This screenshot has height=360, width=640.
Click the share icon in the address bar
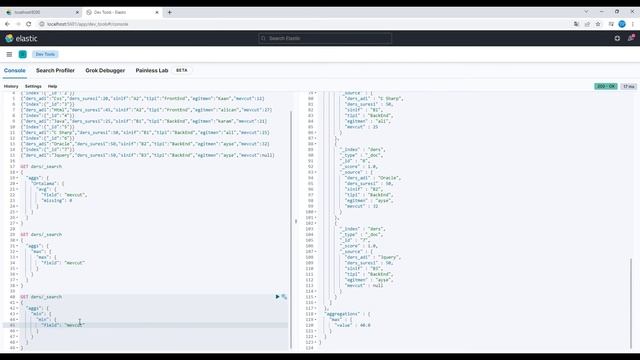click(x=587, y=24)
